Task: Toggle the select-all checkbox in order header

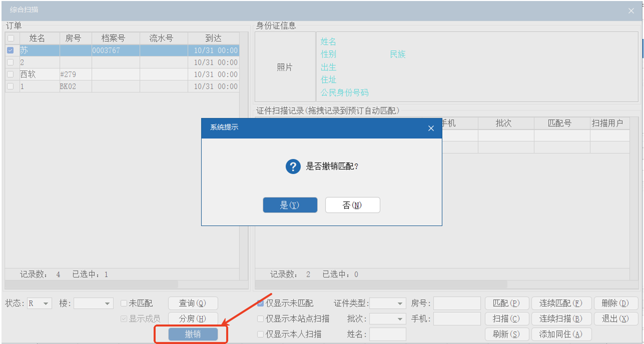Action: tap(10, 38)
